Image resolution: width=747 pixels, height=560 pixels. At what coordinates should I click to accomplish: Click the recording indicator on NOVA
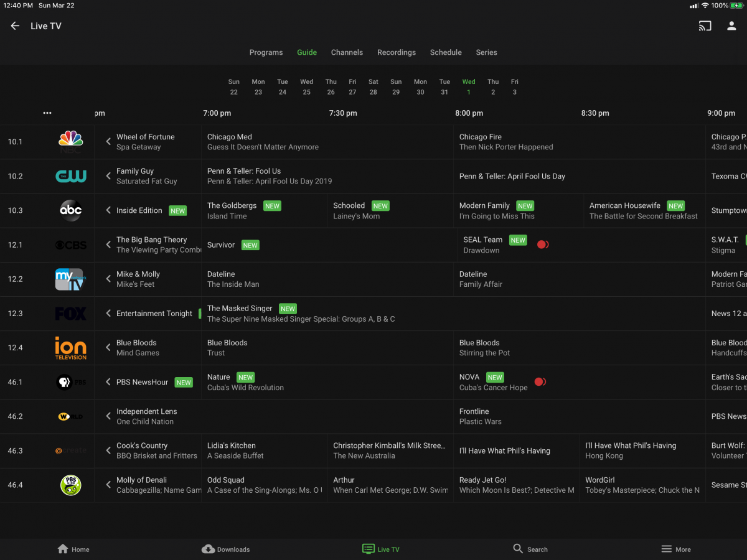click(x=540, y=381)
